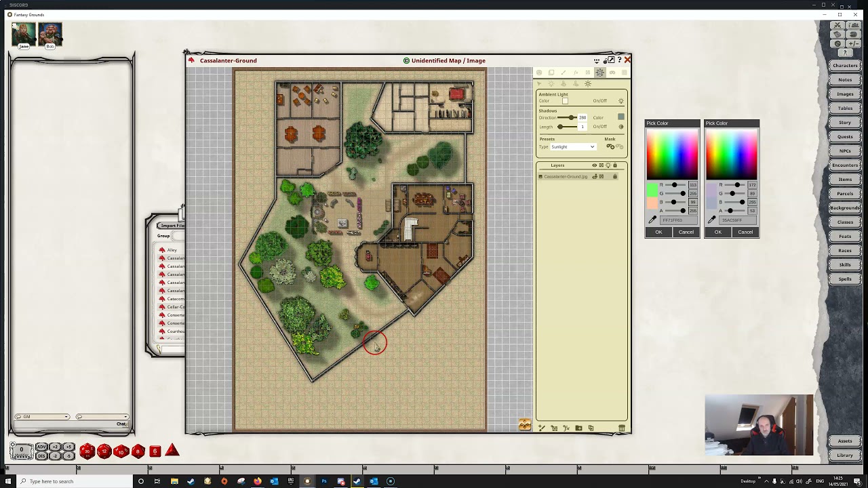Open the help icon of the map window

click(x=619, y=60)
